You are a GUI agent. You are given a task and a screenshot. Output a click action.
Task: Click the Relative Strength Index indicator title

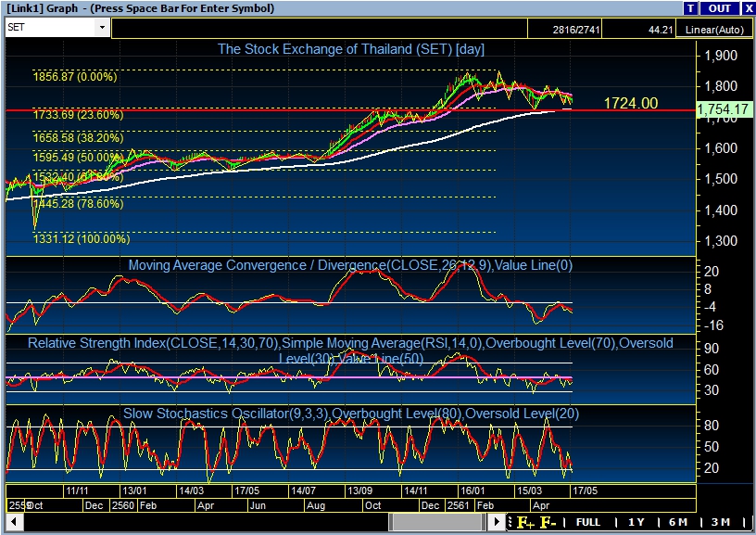click(350, 350)
